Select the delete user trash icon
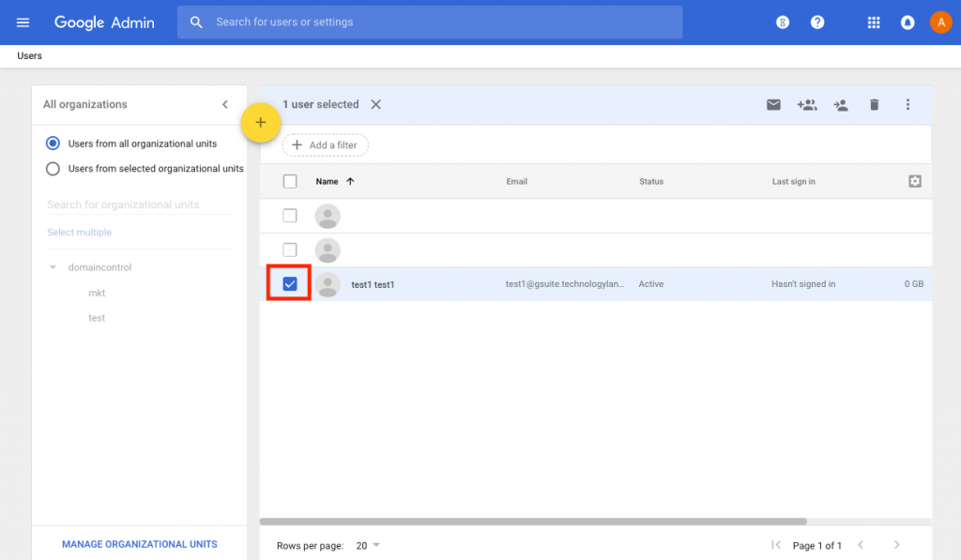The width and height of the screenshot is (961, 560). pyautogui.click(x=874, y=105)
